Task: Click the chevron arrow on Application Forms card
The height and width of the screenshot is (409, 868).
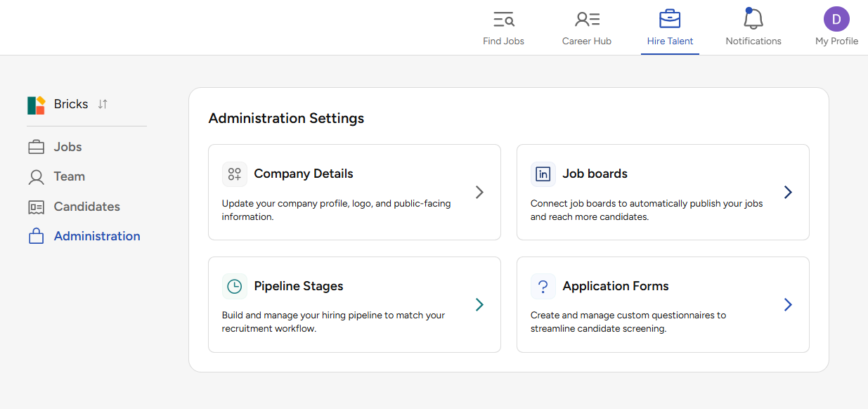Action: point(788,304)
